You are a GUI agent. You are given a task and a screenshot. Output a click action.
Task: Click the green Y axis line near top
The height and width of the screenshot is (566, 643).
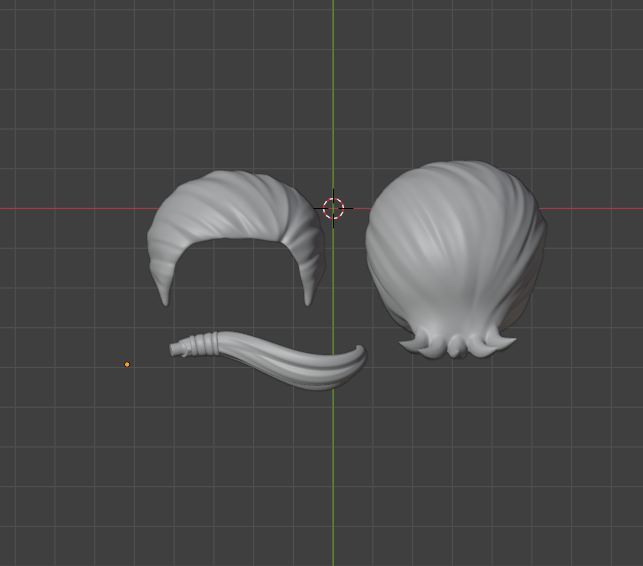(x=333, y=40)
